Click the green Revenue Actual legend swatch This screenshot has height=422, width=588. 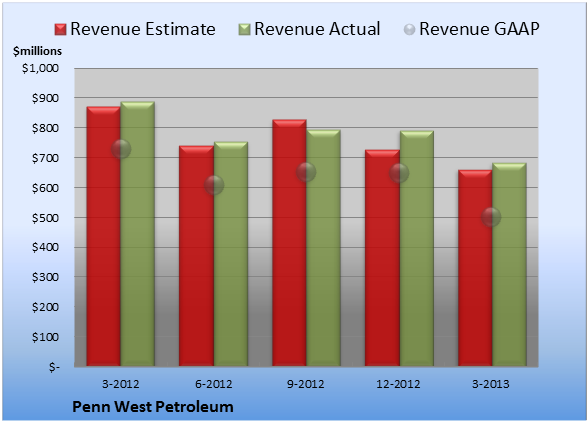pyautogui.click(x=244, y=30)
